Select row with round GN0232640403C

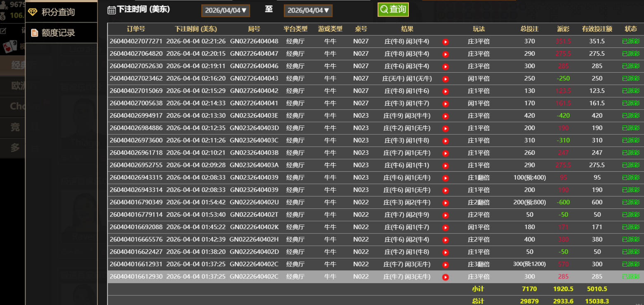[x=254, y=140]
